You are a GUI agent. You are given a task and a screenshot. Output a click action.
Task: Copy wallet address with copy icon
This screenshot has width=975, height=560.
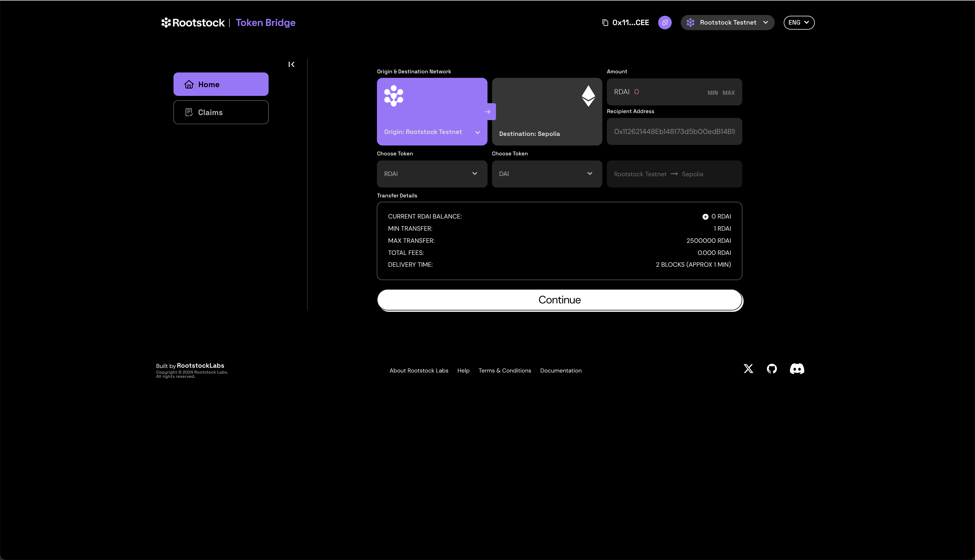point(605,23)
